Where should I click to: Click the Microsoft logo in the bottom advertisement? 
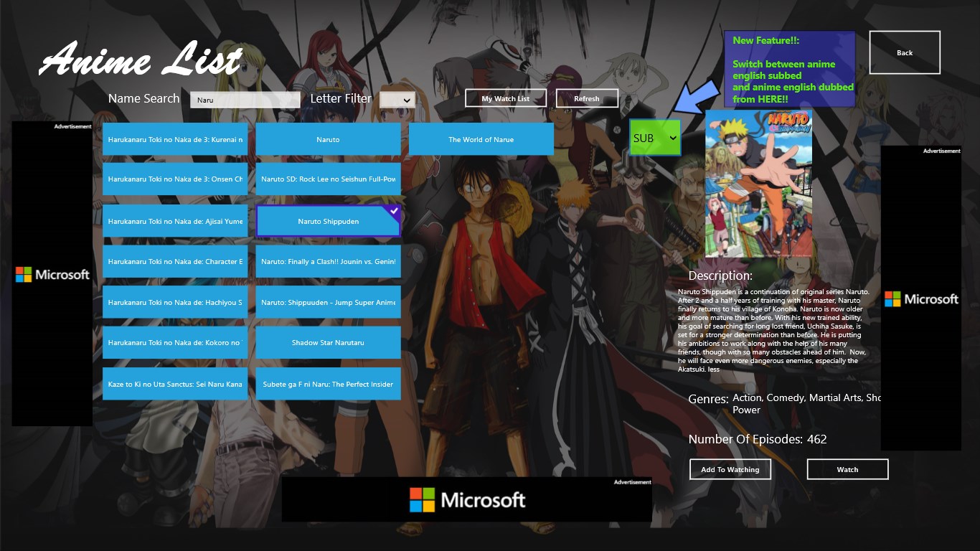click(x=467, y=499)
